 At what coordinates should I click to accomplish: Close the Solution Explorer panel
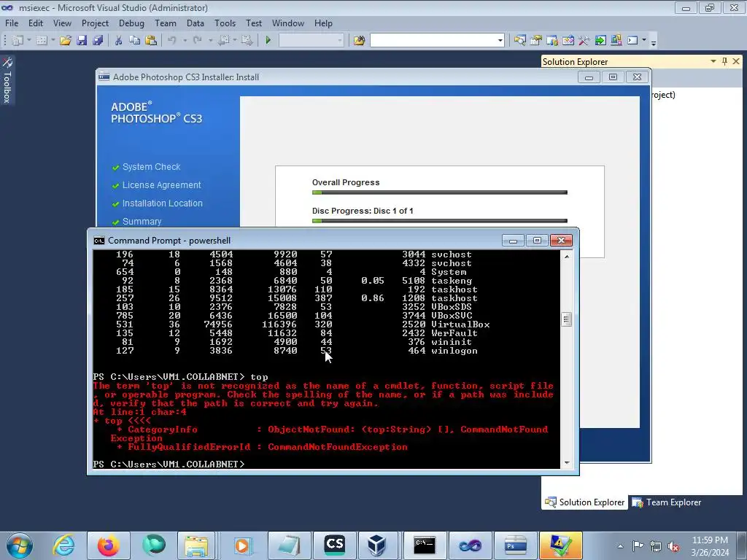pos(736,61)
